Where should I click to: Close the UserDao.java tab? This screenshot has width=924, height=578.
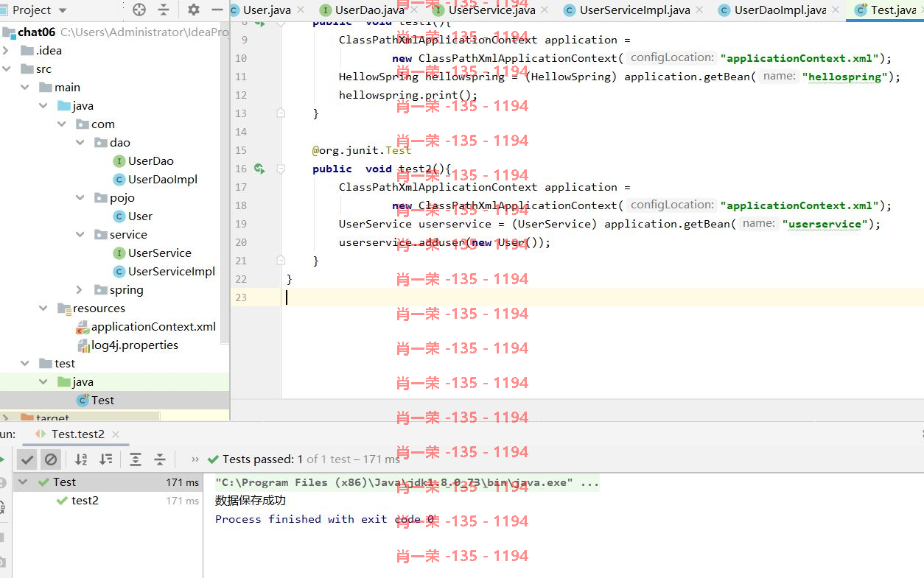(x=414, y=10)
